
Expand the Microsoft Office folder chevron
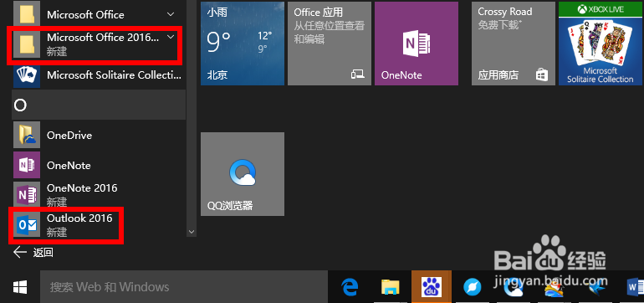[x=171, y=14]
